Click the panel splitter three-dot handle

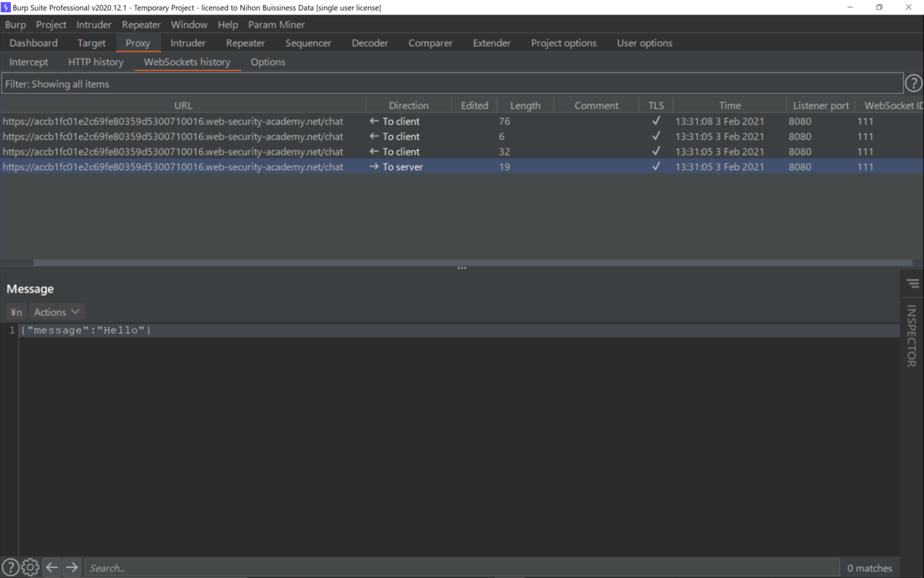click(x=462, y=268)
